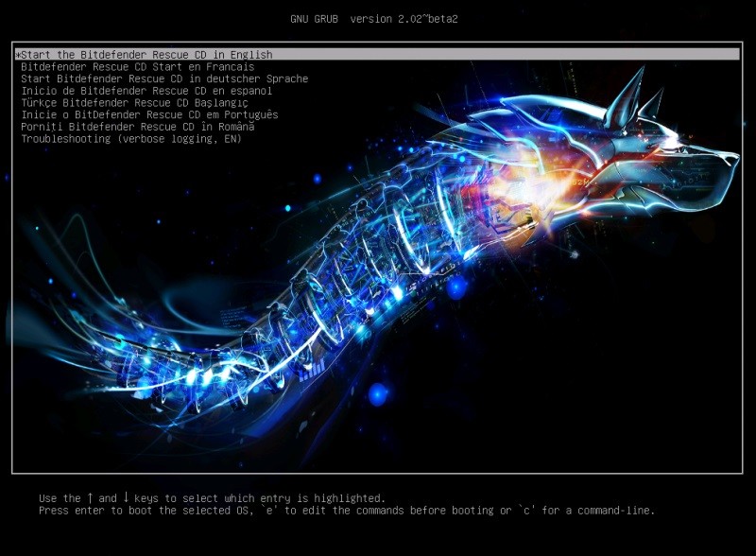Choose Inicie o BitDefender Rescue CD em Português
Screen dimensions: 756x556
(x=149, y=114)
